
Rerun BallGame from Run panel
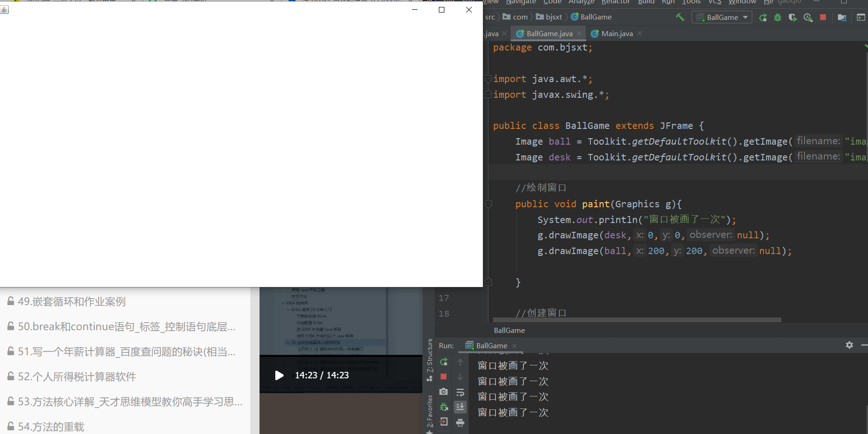pyautogui.click(x=444, y=362)
